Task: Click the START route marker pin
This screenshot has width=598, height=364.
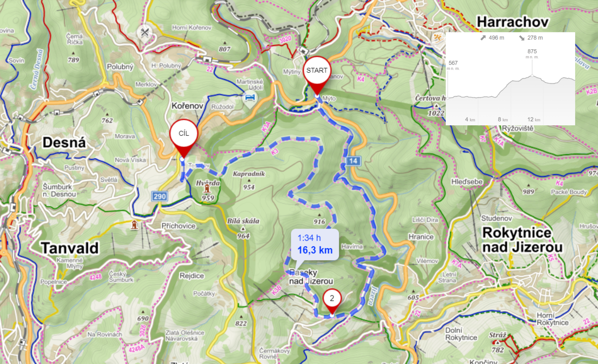Action: tap(317, 73)
